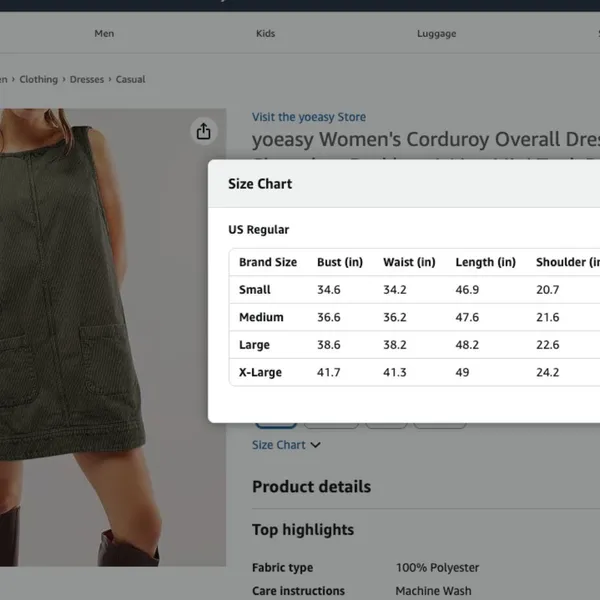Click the Bust (in) column header
This screenshot has height=600, width=600.
pyautogui.click(x=340, y=262)
